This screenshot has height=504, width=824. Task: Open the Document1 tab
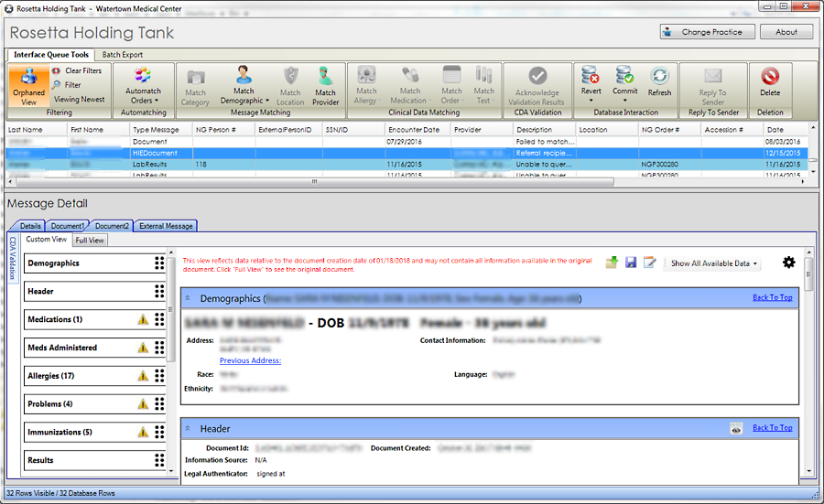[x=67, y=226]
